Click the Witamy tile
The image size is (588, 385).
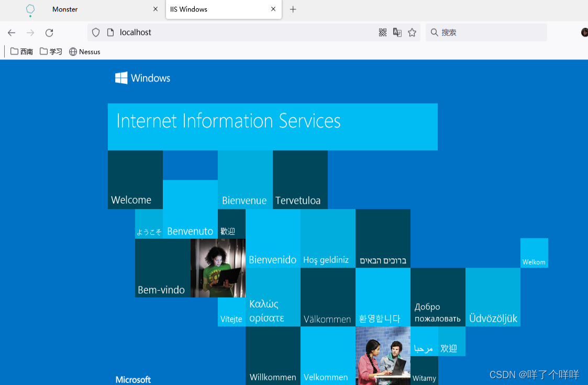click(x=424, y=370)
